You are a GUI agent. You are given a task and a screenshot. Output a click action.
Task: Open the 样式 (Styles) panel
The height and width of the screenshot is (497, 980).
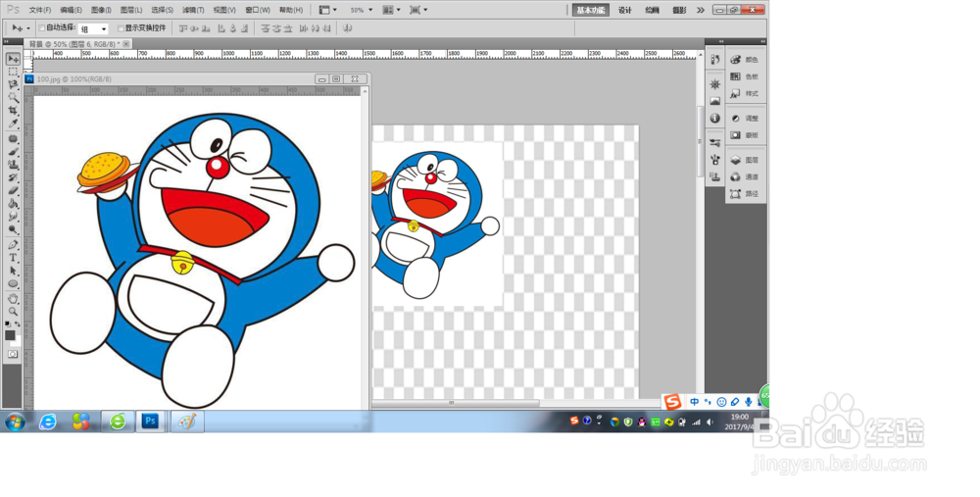(745, 93)
